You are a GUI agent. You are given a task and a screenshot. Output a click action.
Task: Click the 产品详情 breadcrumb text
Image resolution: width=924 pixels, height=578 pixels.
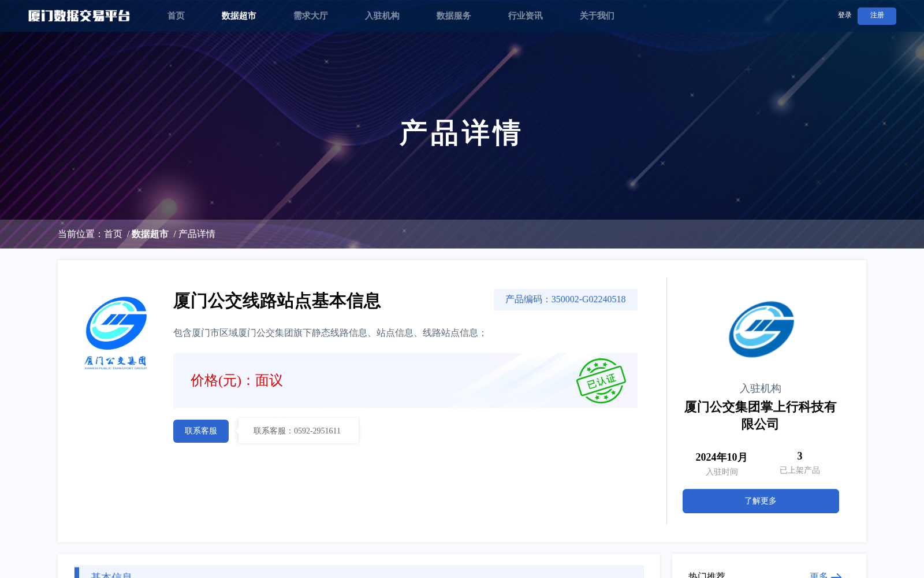[197, 234]
